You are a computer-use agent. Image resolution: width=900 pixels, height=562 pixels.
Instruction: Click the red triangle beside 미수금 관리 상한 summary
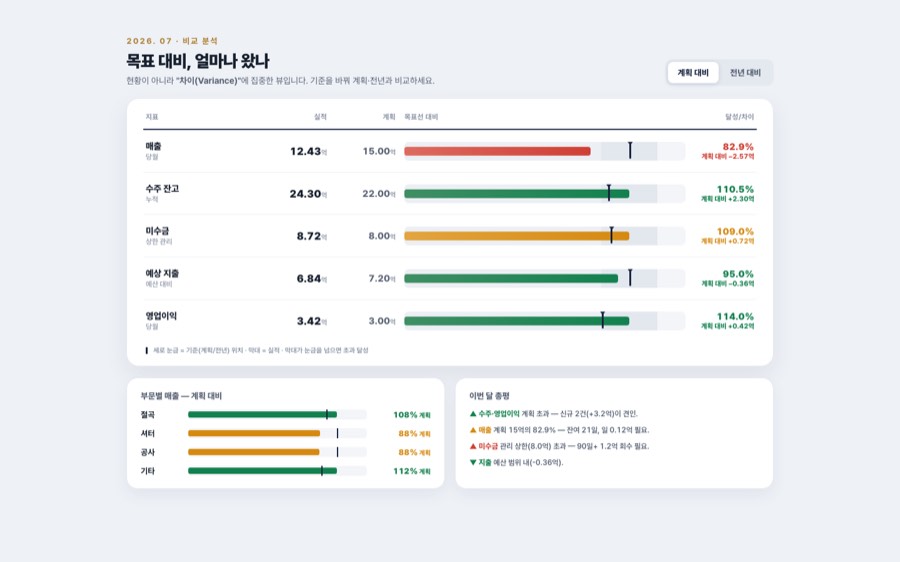473,446
